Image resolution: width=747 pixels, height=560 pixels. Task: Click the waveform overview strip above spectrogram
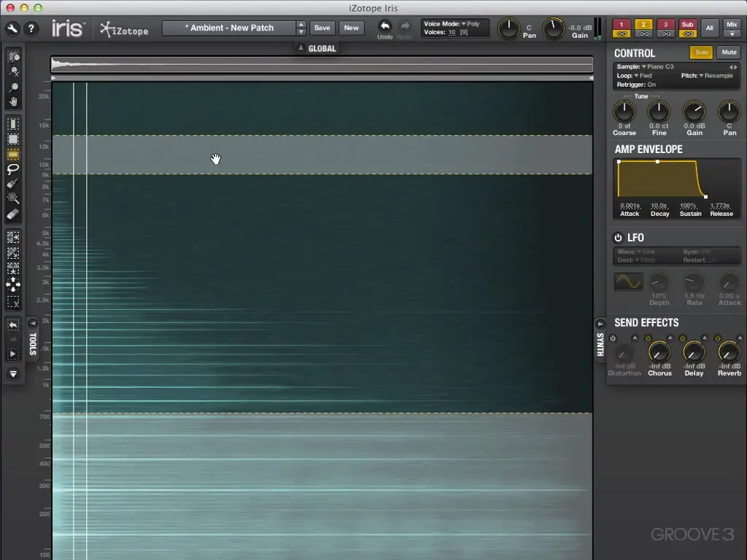click(322, 64)
